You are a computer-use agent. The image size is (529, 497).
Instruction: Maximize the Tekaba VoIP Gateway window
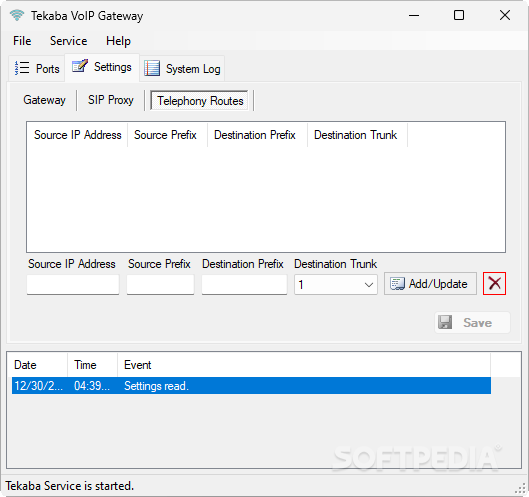coord(459,15)
